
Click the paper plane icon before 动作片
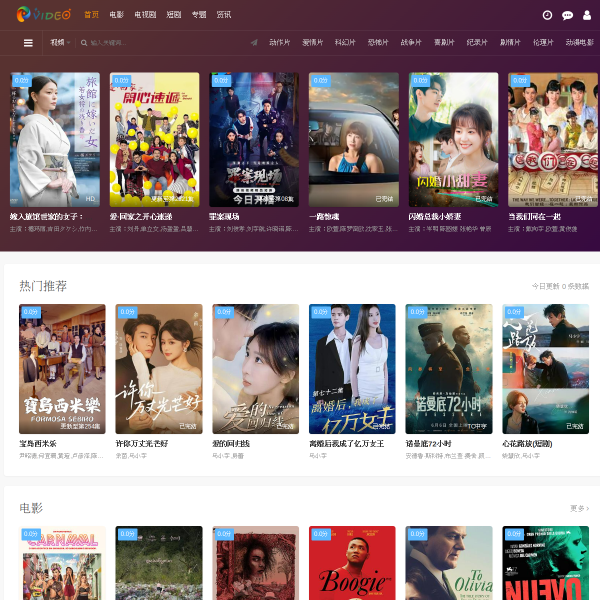coord(254,42)
